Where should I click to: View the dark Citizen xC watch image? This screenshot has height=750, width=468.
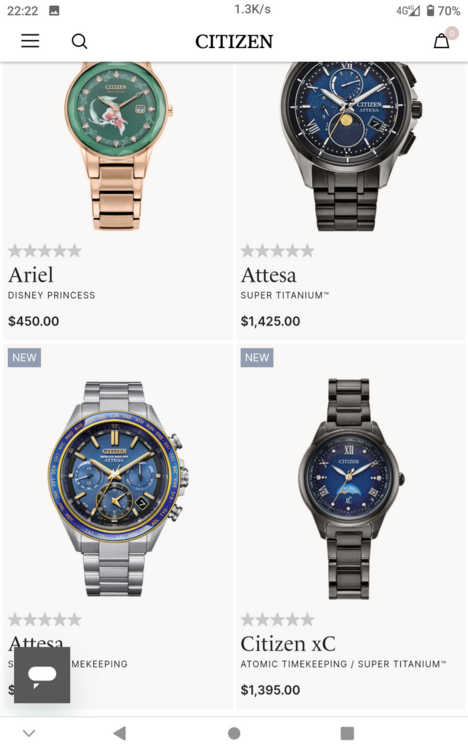pyautogui.click(x=351, y=488)
